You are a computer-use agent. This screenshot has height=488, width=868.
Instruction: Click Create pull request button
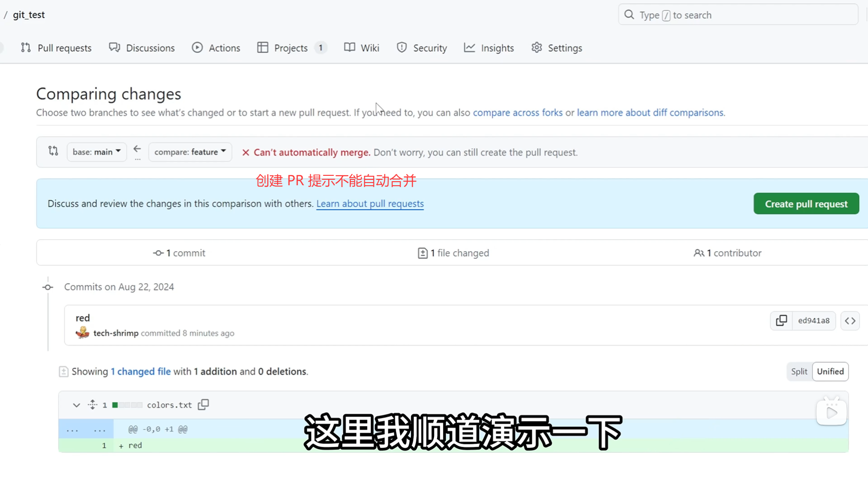806,204
